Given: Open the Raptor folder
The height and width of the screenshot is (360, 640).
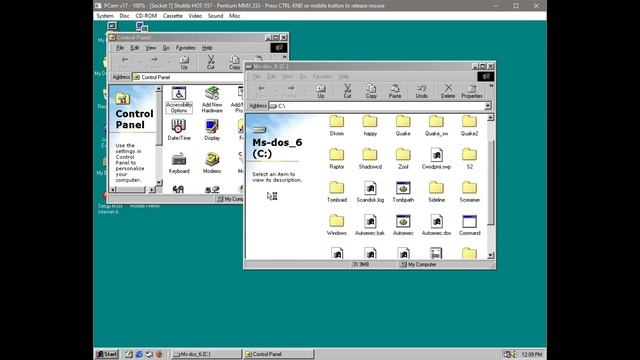Looking at the screenshot, I should pos(337,158).
